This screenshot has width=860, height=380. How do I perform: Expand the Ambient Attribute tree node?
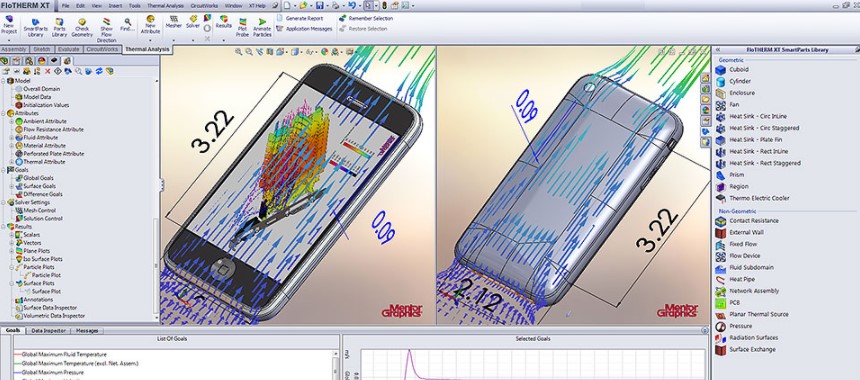coord(12,121)
